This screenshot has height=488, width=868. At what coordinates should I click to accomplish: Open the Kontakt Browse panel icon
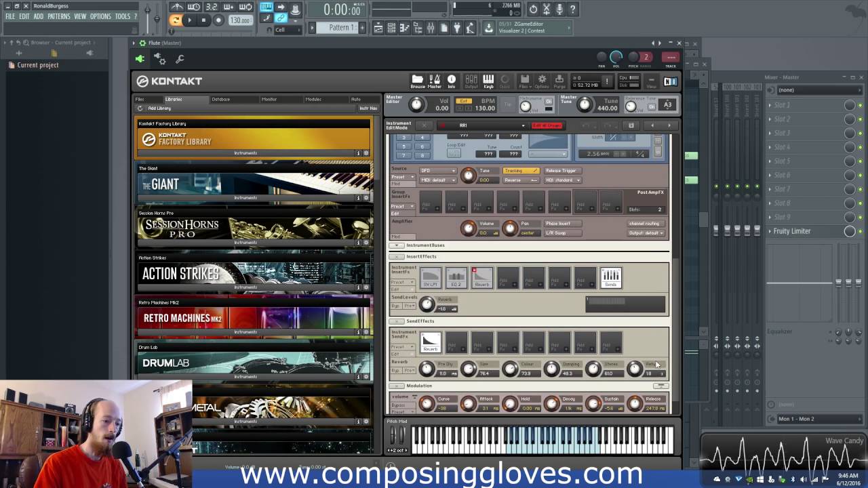point(417,81)
